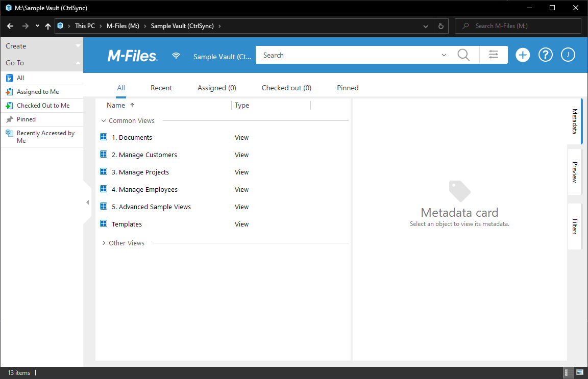The width and height of the screenshot is (588, 379).
Task: Select the Metadata side tab
Action: [x=575, y=121]
